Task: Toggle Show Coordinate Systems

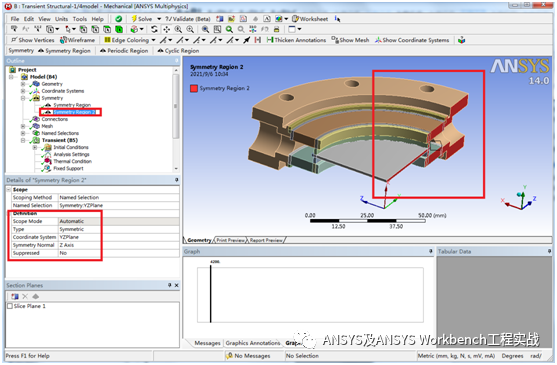Action: coord(412,40)
